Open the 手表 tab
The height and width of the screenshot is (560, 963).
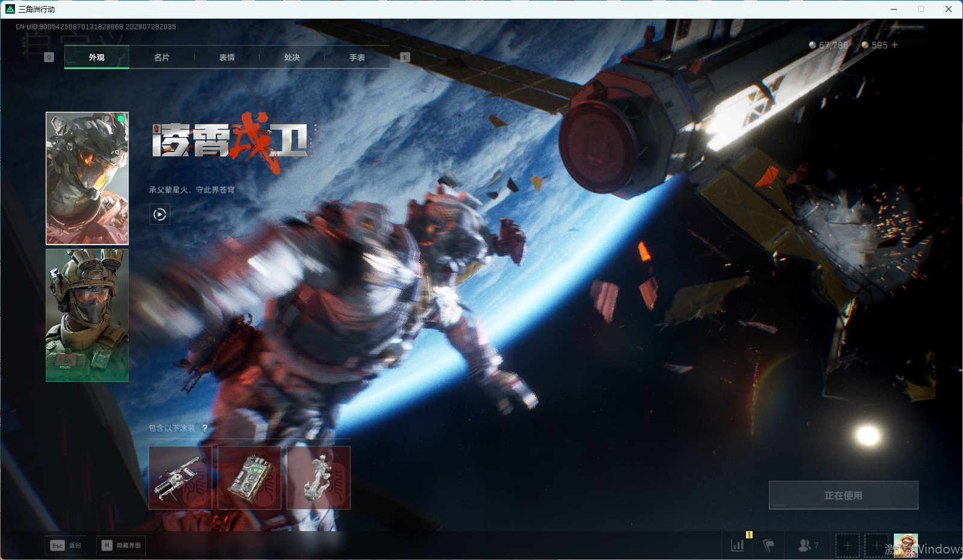click(x=357, y=57)
